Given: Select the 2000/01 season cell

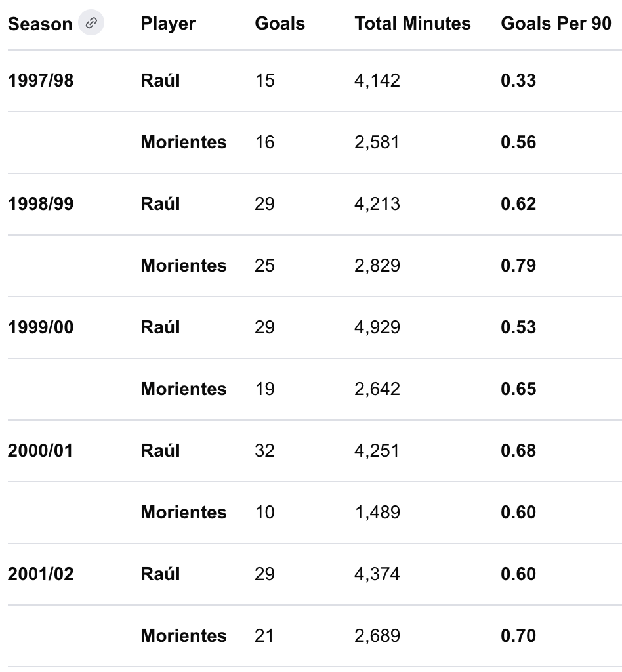Looking at the screenshot, I should click(40, 451).
